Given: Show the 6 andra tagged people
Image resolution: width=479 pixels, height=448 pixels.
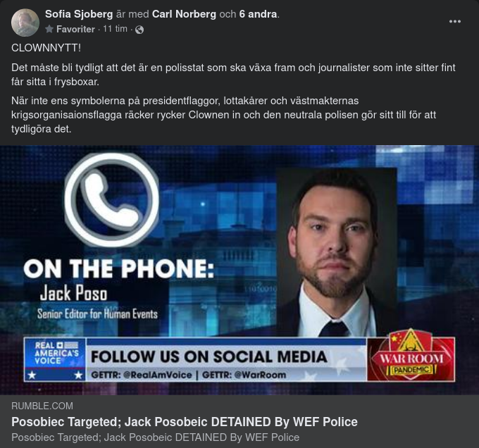Looking at the screenshot, I should (258, 14).
